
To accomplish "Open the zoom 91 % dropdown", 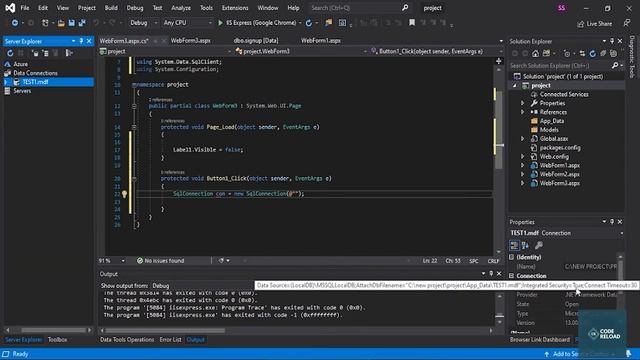I will [111, 260].
